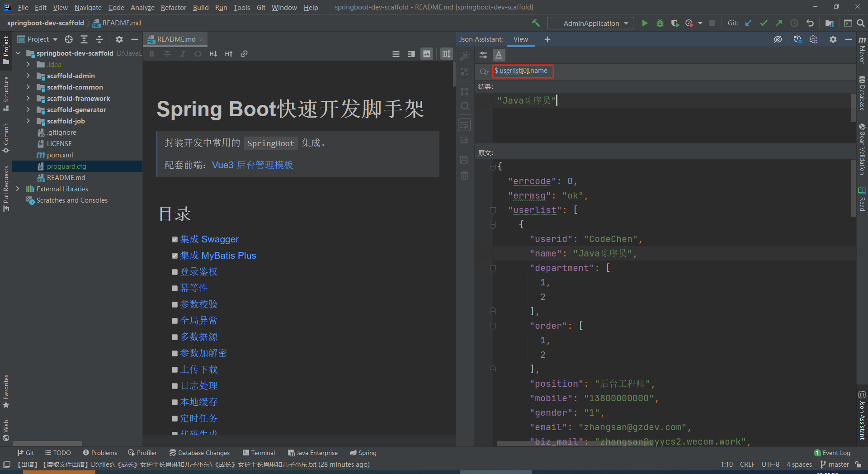Expand the scaffold-admin folder
Screen dimensions: 868x474
tap(28, 76)
